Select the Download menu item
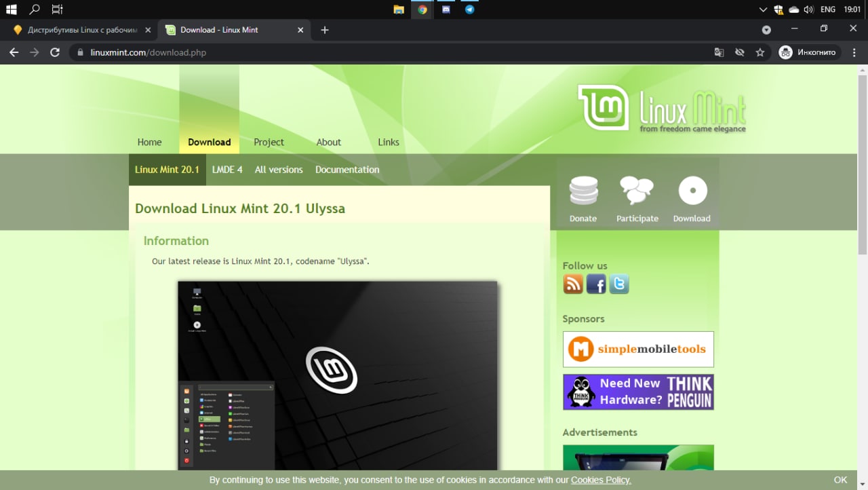868x490 pixels. [x=209, y=142]
